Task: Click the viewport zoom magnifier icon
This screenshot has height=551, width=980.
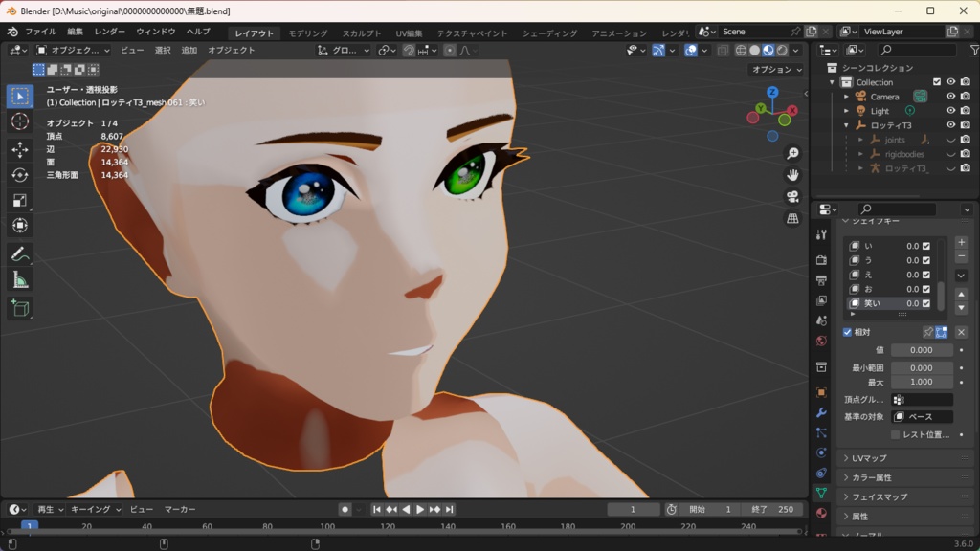Action: 792,153
